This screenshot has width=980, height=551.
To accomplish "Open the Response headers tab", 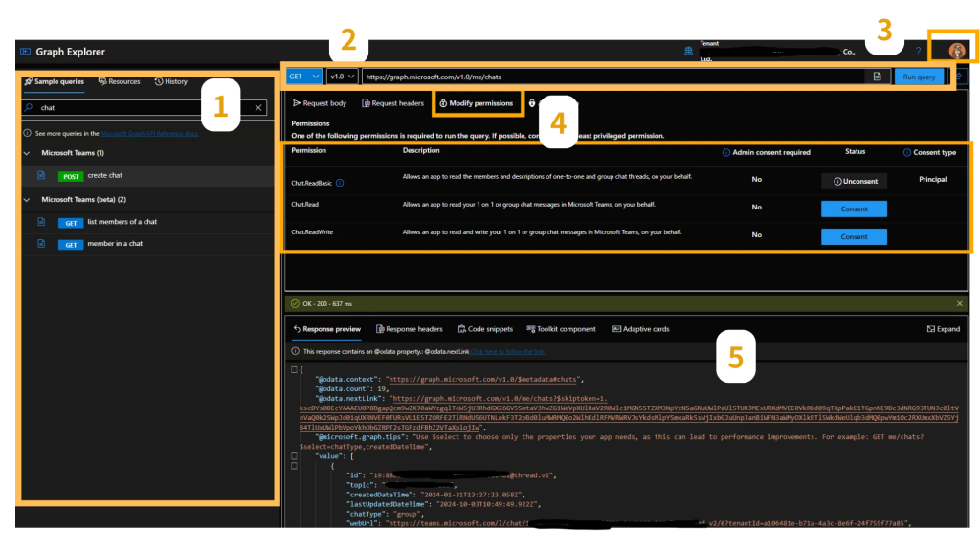I will (x=410, y=329).
